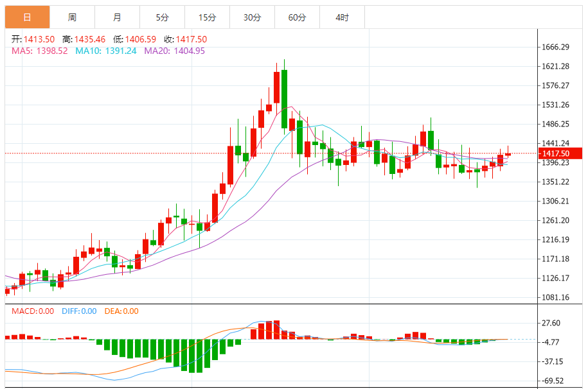Select the 15分 interval tab
588x389 pixels.
[207, 17]
